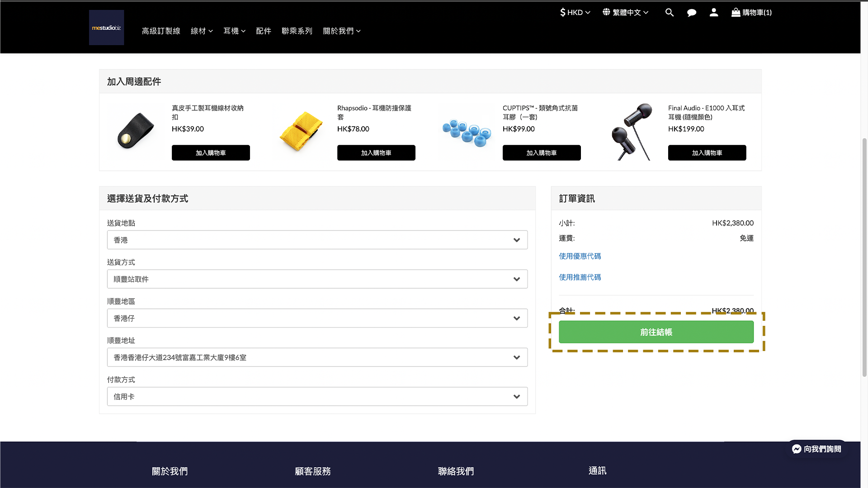
Task: Open the chat bubble icon in header
Action: (692, 13)
